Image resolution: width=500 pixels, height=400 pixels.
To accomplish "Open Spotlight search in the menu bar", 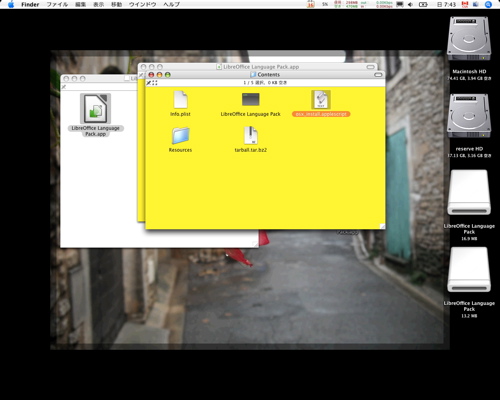I will tap(488, 4).
